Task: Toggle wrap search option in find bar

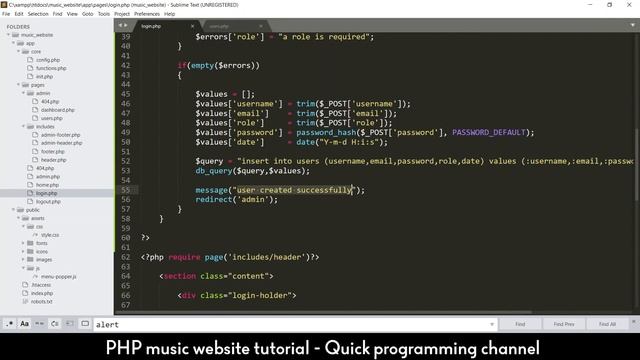Action: [x=55, y=324]
